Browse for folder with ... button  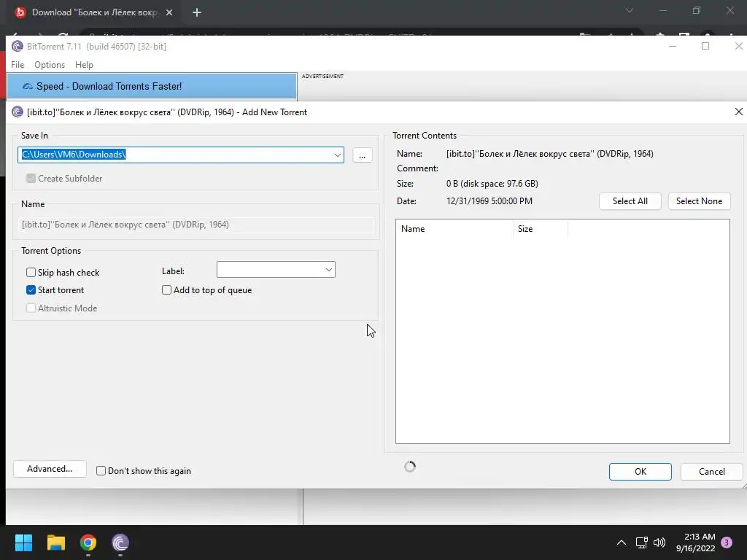click(362, 155)
